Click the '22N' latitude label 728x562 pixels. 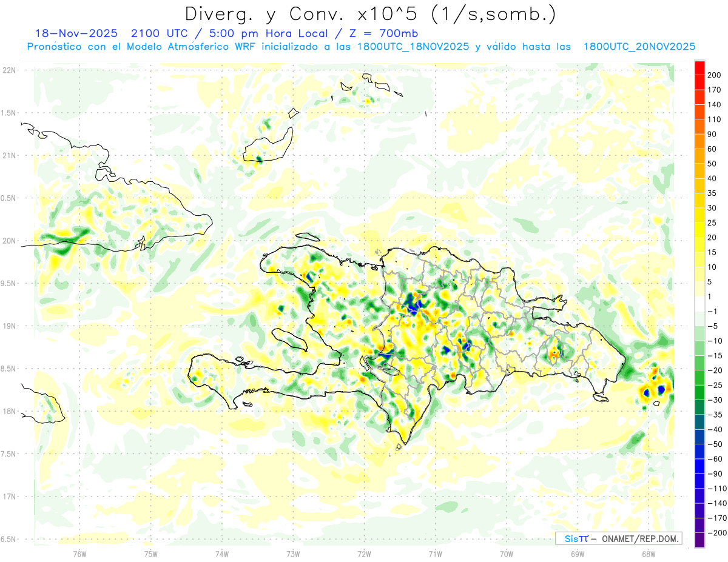(x=8, y=70)
